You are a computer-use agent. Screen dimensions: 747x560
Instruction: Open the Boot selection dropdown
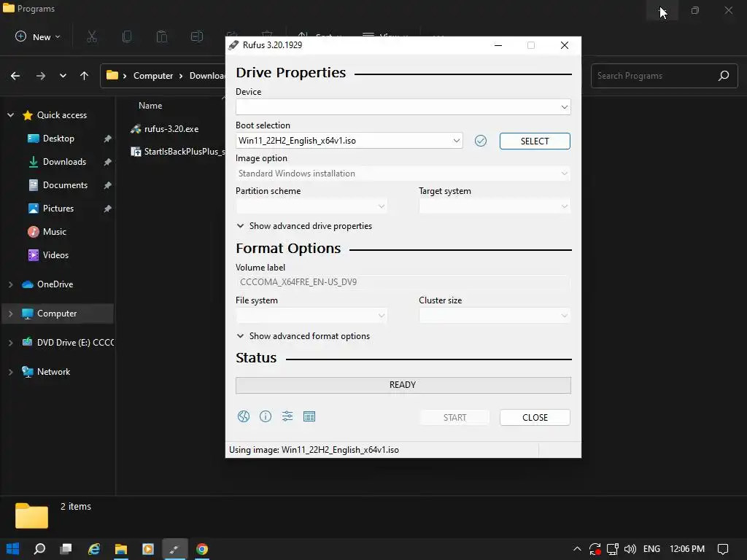349,141
